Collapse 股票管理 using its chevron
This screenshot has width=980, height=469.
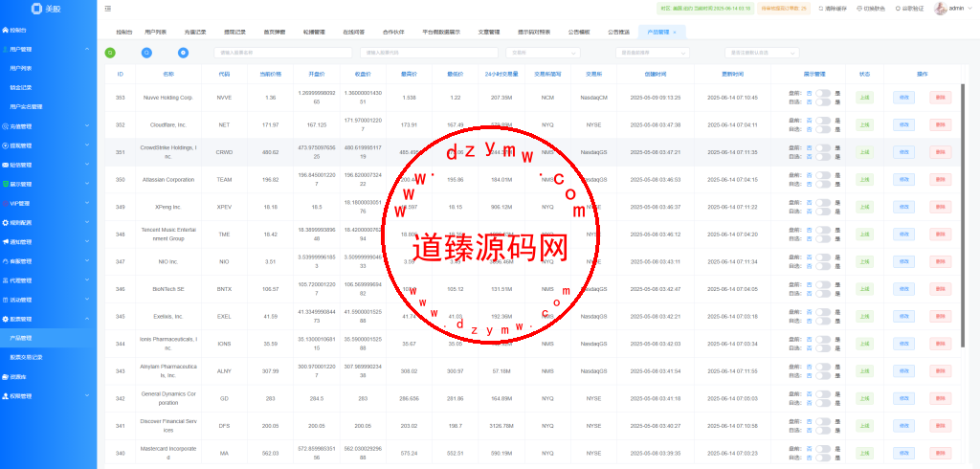click(x=87, y=320)
